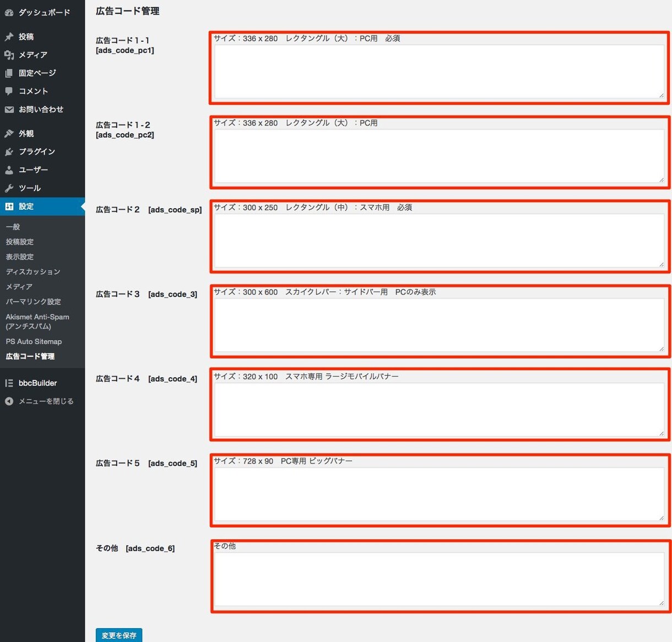Image resolution: width=672 pixels, height=642 pixels.
Task: Select the 一般 settings submenu
Action: coord(13,227)
